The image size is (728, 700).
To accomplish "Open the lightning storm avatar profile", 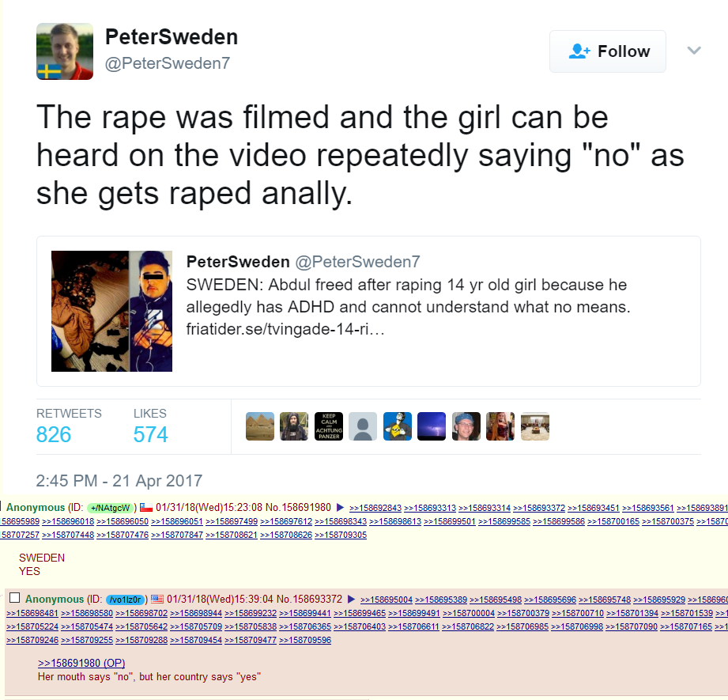I will tap(432, 426).
